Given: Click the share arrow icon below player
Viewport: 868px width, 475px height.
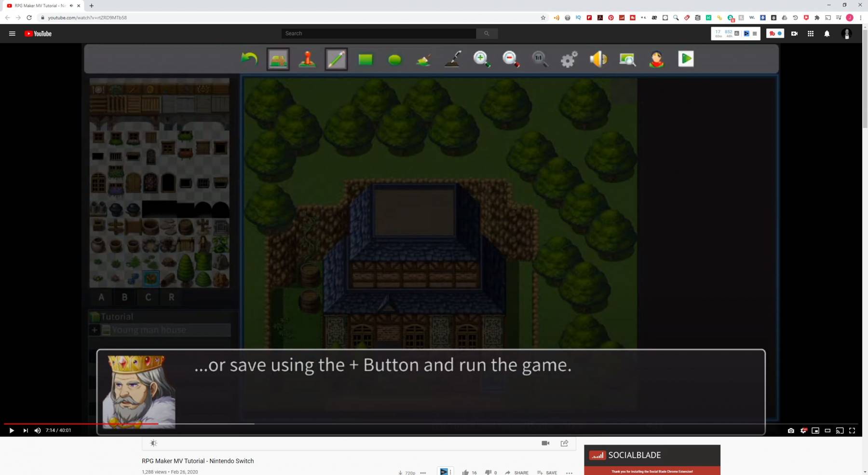Looking at the screenshot, I should click(564, 443).
